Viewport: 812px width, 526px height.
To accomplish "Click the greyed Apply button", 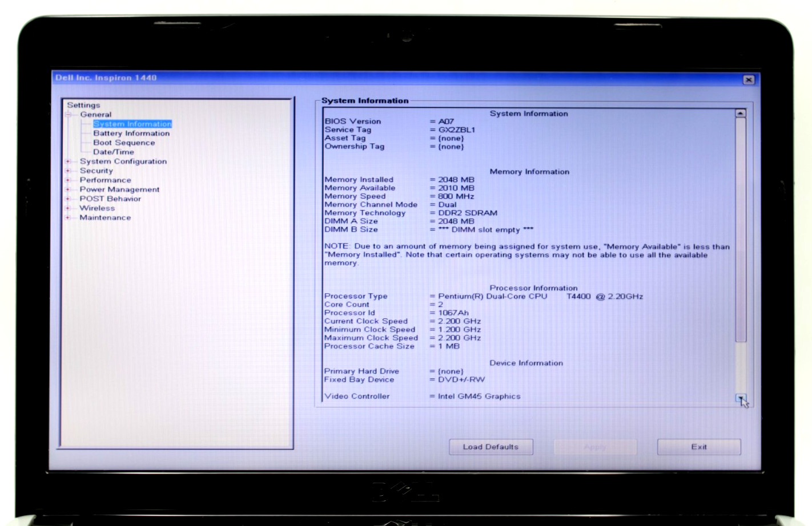I will click(x=595, y=447).
